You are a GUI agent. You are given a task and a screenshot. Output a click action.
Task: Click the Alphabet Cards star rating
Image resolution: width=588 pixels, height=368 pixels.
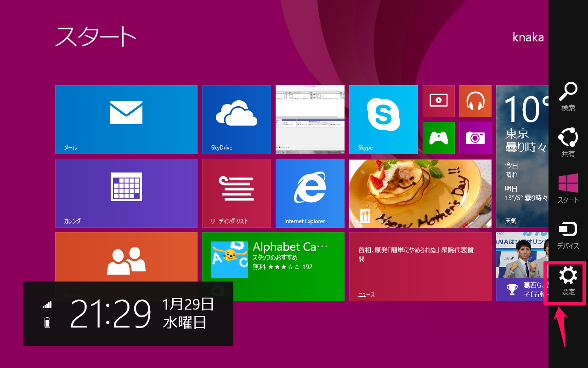pyautogui.click(x=283, y=267)
